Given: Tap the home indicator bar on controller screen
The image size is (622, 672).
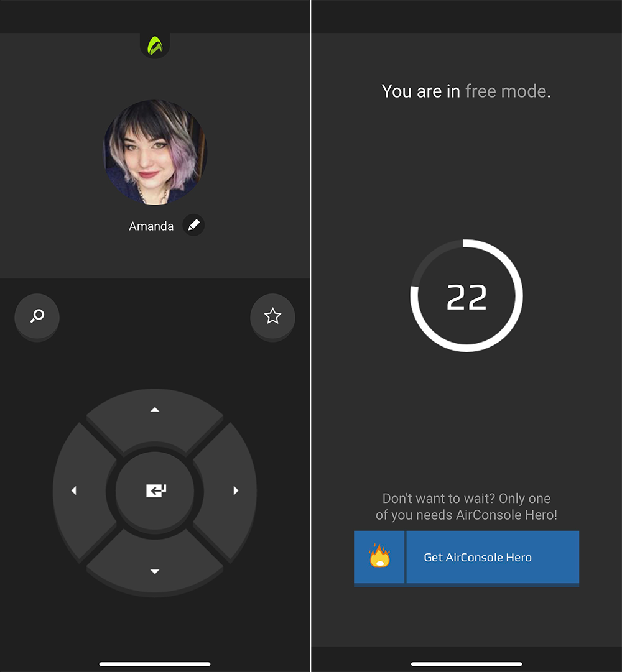Looking at the screenshot, I should click(155, 664).
